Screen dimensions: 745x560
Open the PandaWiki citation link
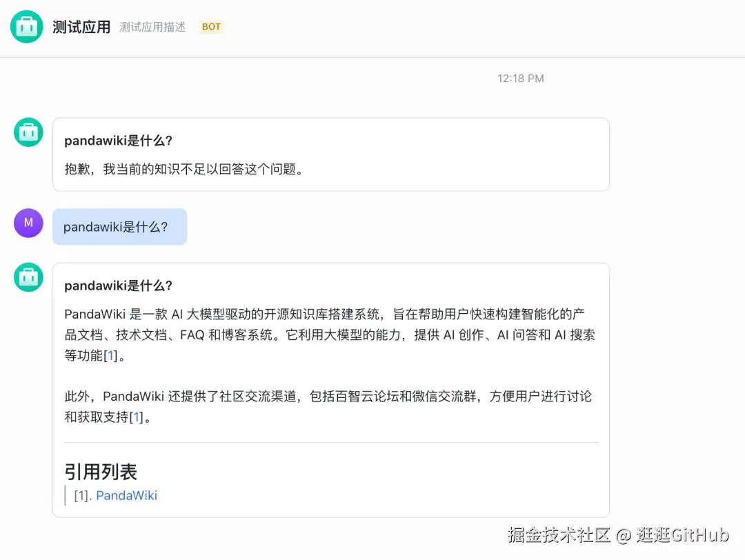[x=126, y=495]
